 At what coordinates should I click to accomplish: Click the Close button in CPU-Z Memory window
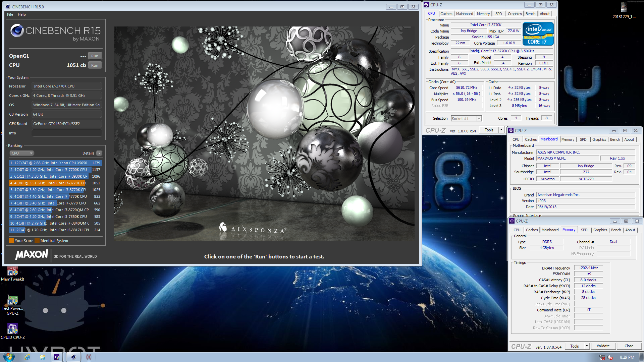[629, 346]
